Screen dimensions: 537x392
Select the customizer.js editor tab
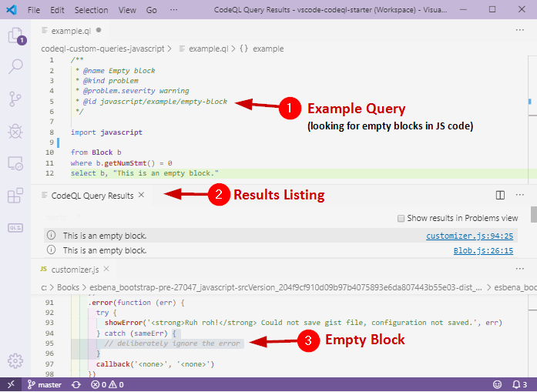click(75, 270)
